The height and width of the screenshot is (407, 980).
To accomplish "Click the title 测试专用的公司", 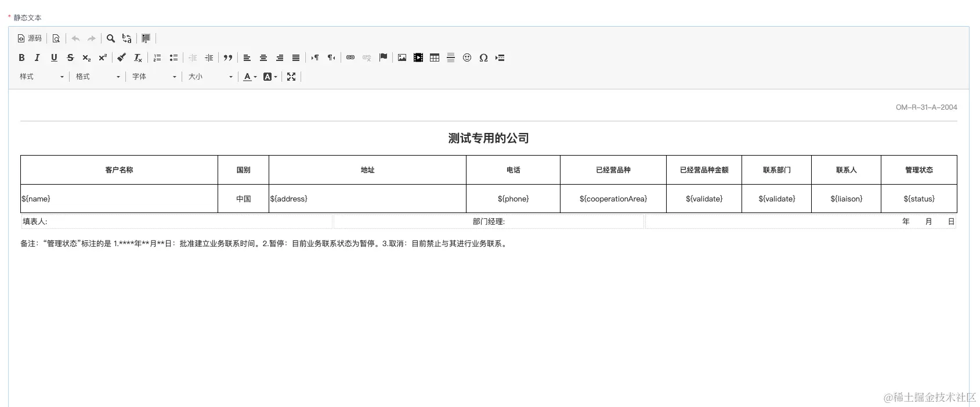I will pyautogui.click(x=489, y=138).
